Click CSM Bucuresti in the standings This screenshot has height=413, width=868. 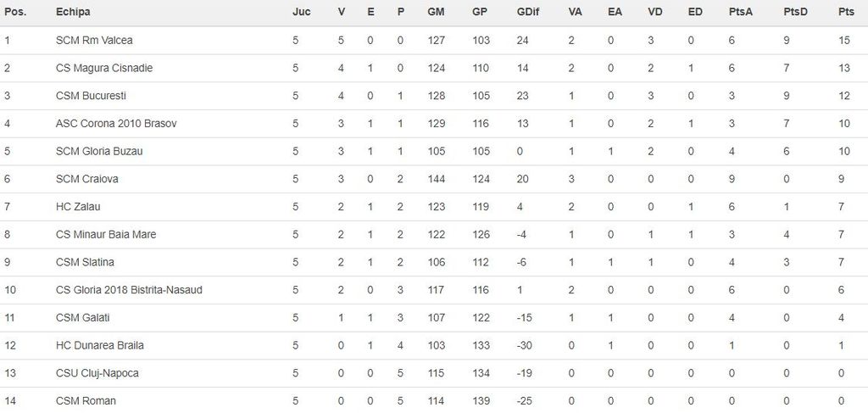[x=91, y=96]
